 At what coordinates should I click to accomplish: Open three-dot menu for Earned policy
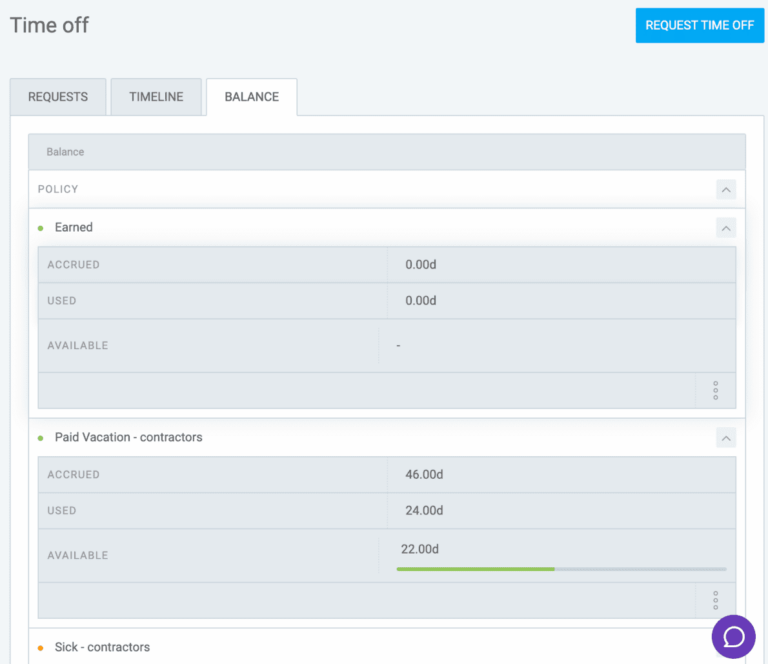click(715, 390)
